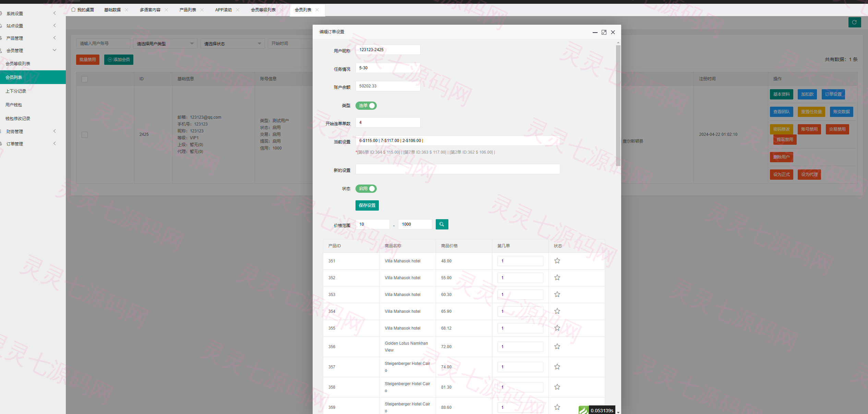The height and width of the screenshot is (414, 868).
Task: Click the green refresh icon button
Action: (854, 22)
